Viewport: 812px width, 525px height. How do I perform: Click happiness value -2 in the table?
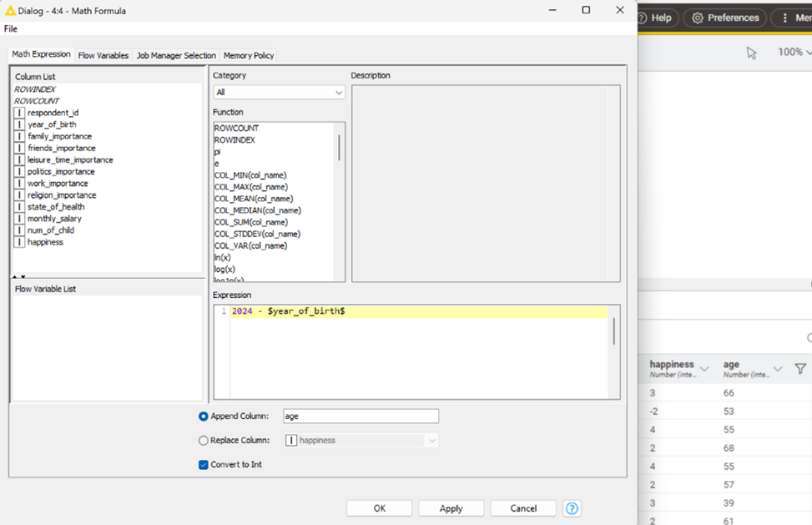click(653, 411)
